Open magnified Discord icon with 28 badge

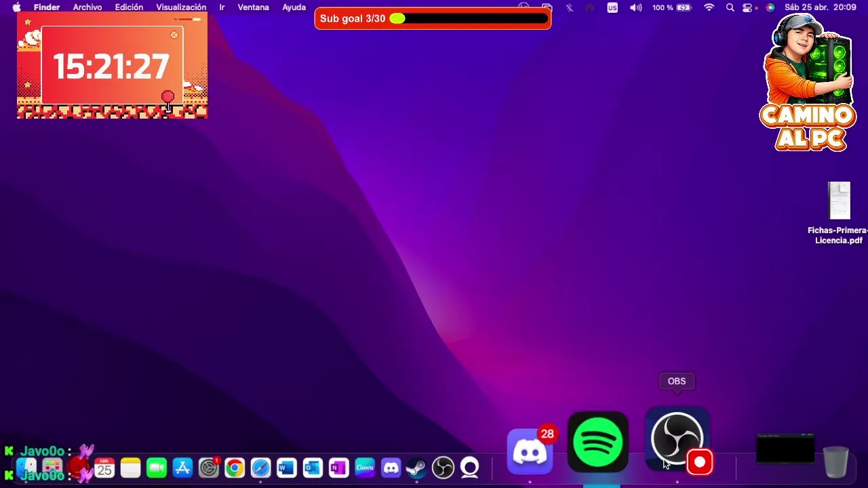(530, 451)
